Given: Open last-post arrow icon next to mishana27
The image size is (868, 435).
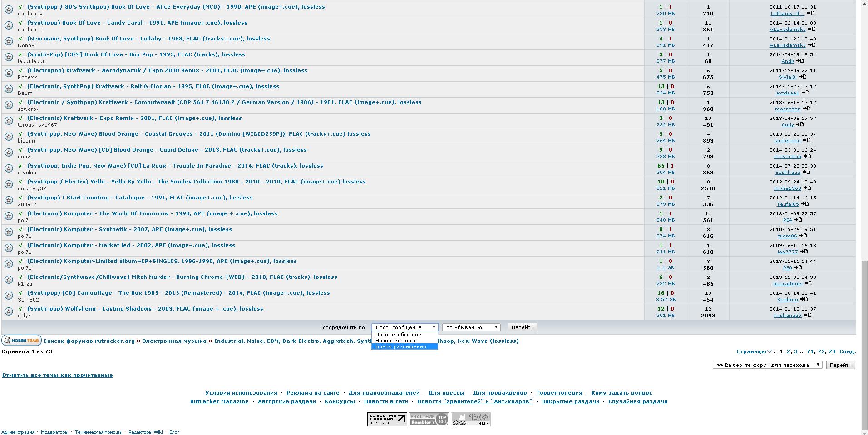Looking at the screenshot, I should [x=808, y=315].
